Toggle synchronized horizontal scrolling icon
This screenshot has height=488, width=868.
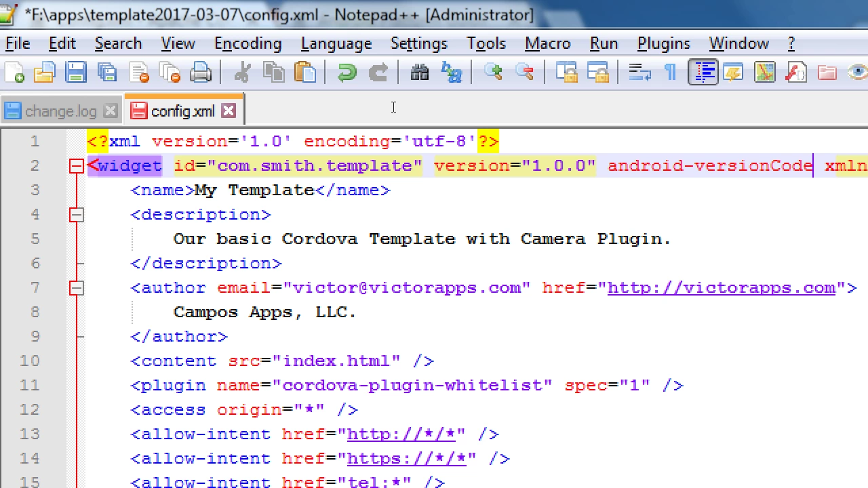[597, 73]
